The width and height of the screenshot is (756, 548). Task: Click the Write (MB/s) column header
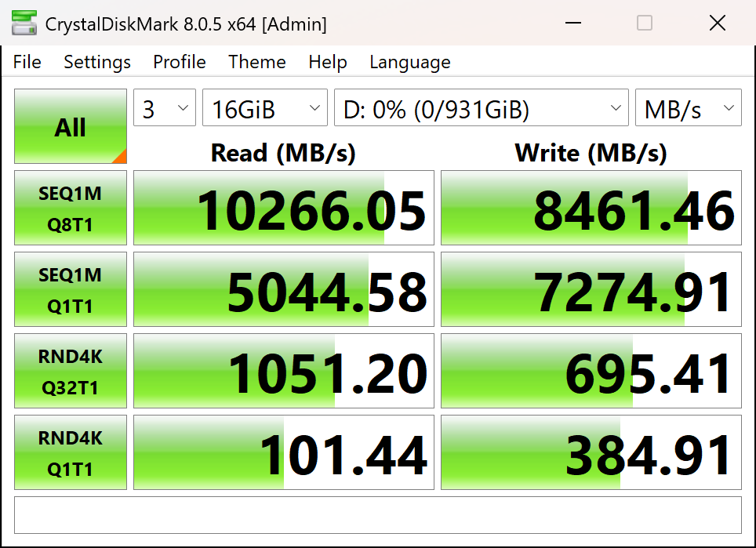pos(591,153)
